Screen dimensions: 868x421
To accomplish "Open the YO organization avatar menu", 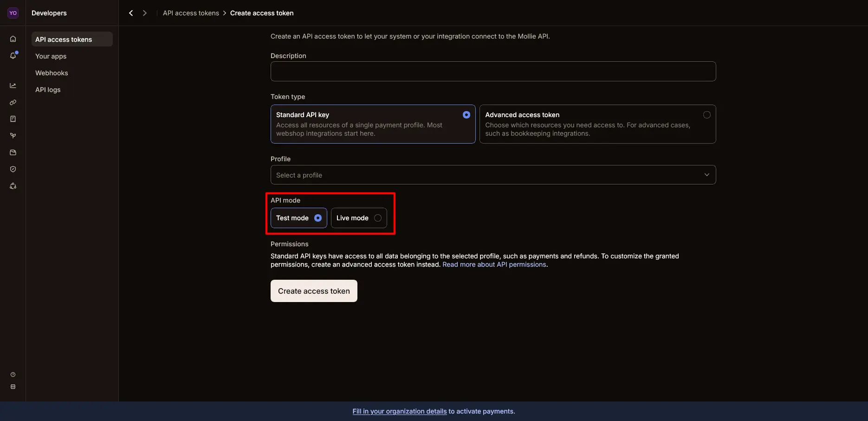I will click(x=13, y=13).
